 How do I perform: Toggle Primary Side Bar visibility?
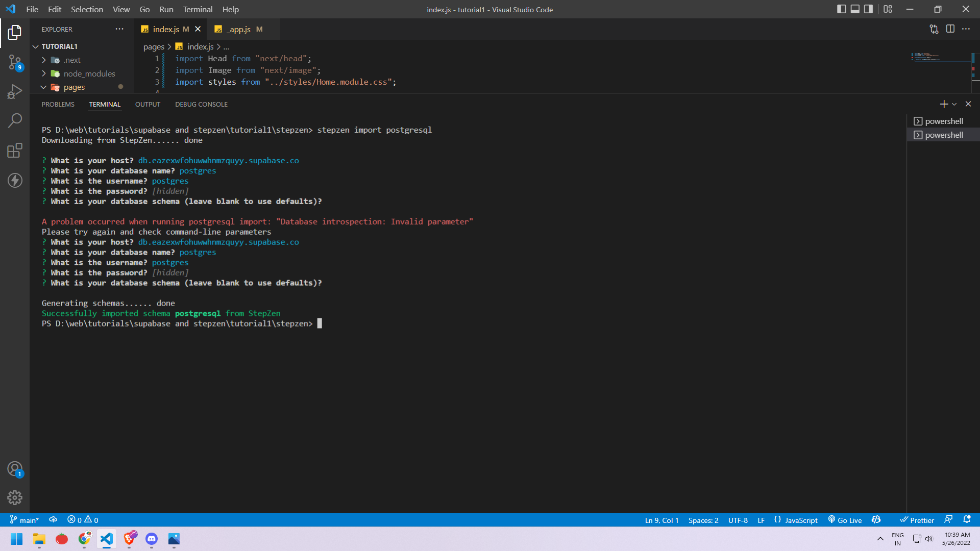(842, 9)
